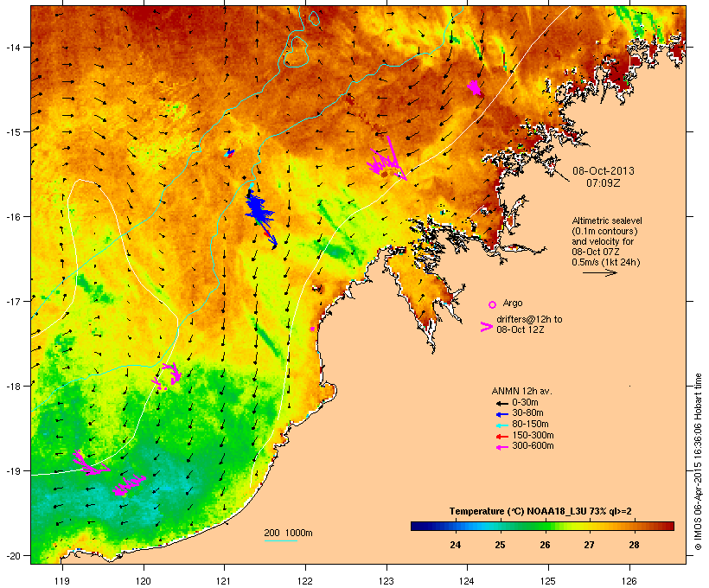Click the color bar tick label 25

click(500, 545)
